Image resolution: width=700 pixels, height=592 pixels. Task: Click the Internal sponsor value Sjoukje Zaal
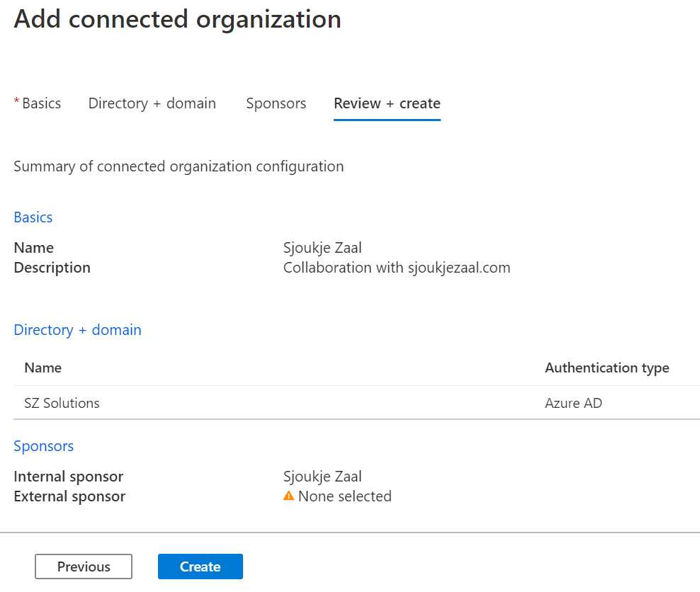[x=322, y=476]
